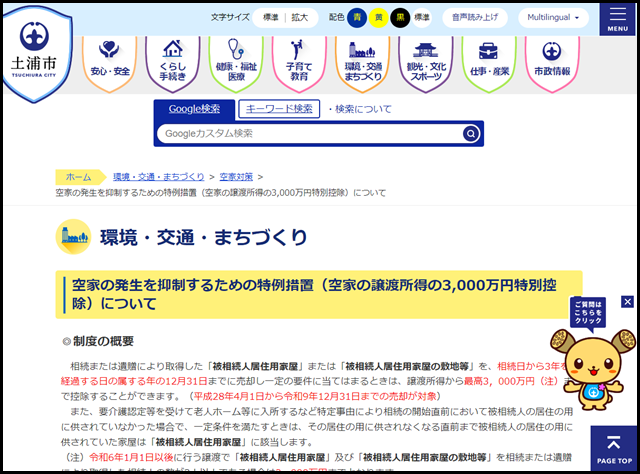Open the 観光・文化 スポーツ category
640x474 pixels.
[426, 63]
